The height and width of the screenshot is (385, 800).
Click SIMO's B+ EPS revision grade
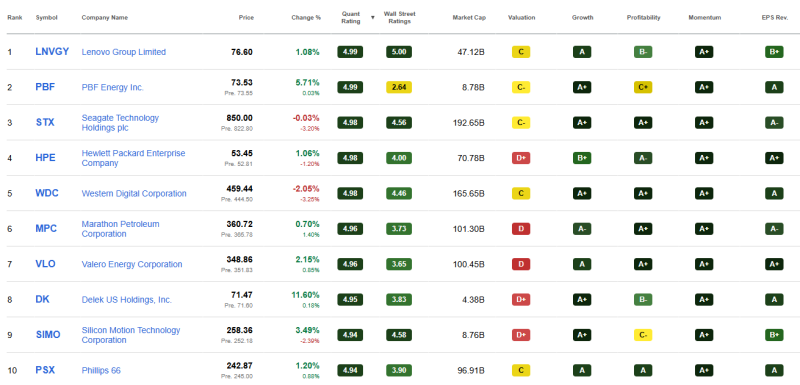774,335
